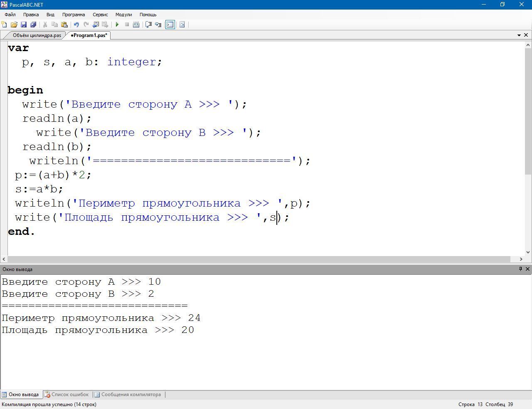Click the PascalABC.NET title bar app icon
This screenshot has width=532, height=409.
(4, 4)
